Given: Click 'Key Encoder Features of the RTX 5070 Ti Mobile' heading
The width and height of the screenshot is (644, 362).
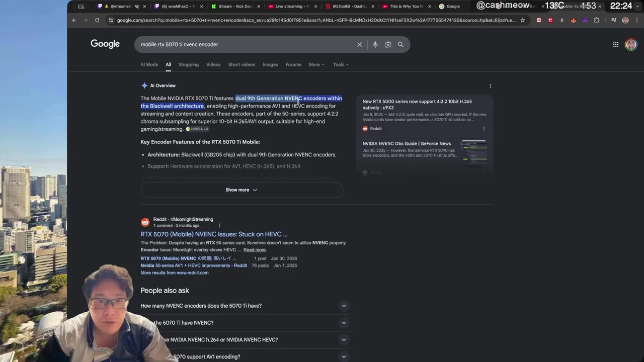Looking at the screenshot, I should 200,142.
